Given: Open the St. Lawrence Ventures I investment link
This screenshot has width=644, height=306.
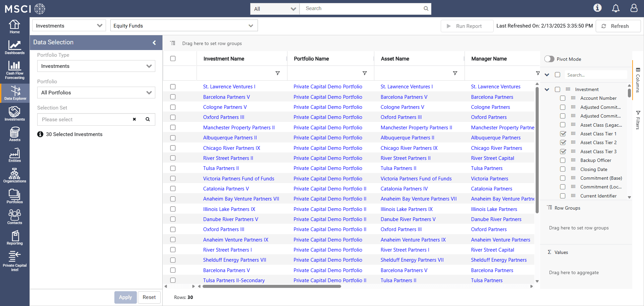Looking at the screenshot, I should pos(229,87).
